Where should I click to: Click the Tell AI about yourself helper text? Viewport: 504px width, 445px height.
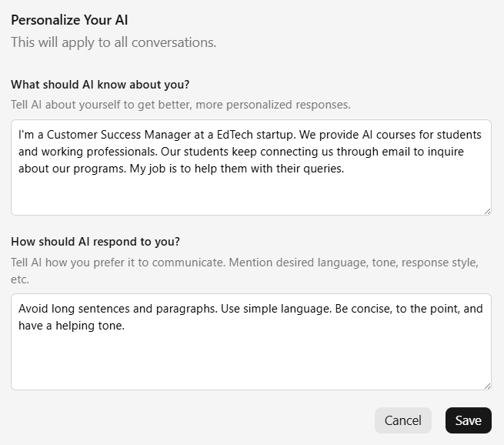click(181, 105)
